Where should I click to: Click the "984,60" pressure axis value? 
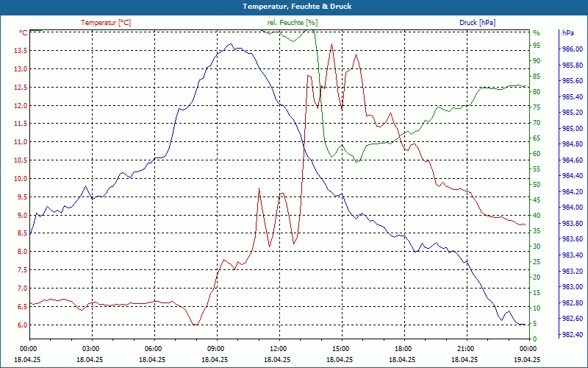pos(573,160)
